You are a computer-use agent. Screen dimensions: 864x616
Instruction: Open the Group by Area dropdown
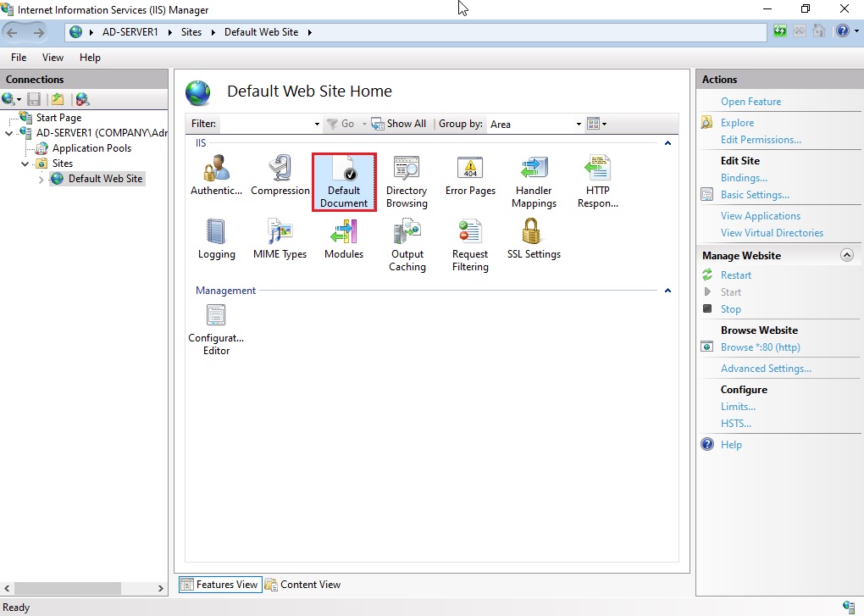pos(535,125)
